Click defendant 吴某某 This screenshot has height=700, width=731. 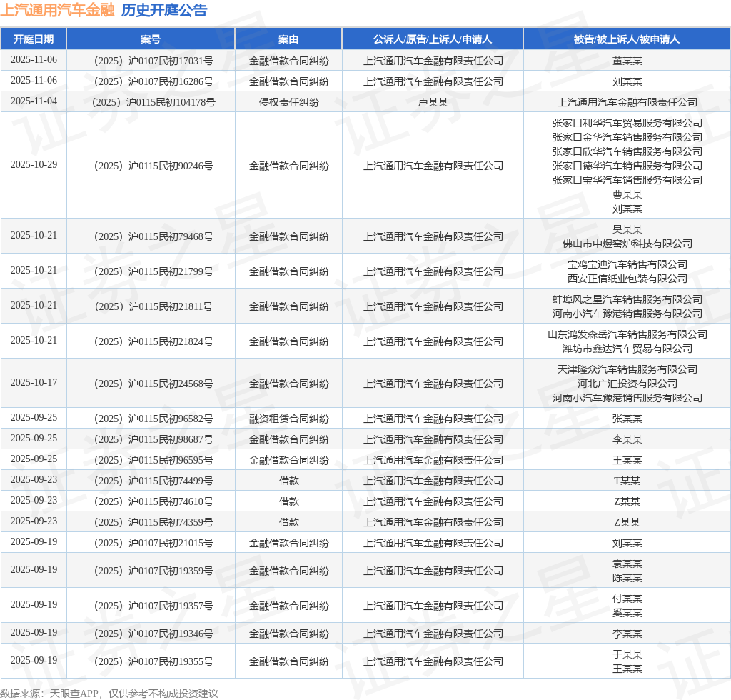627,229
